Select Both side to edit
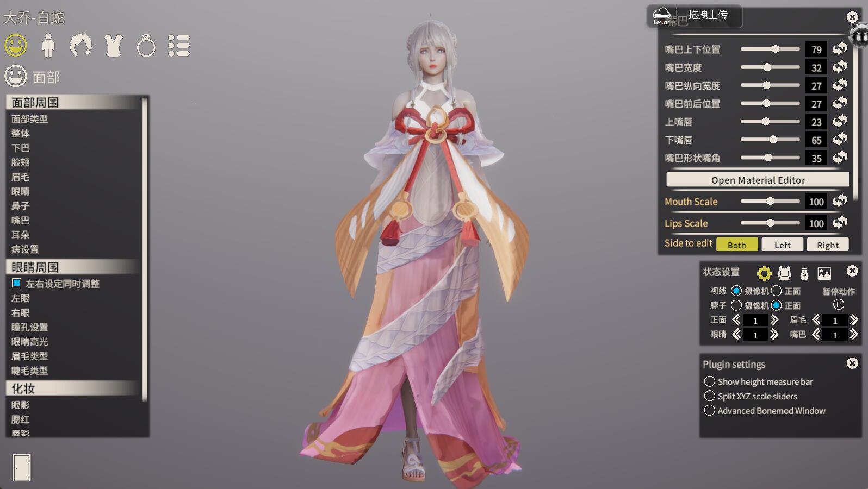This screenshot has height=489, width=868. pyautogui.click(x=737, y=245)
